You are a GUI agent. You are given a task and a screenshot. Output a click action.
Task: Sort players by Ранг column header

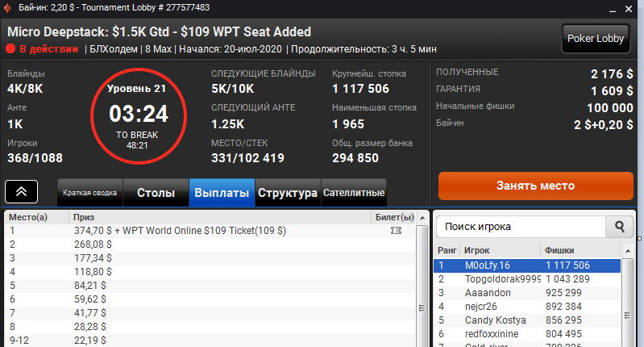pyautogui.click(x=447, y=250)
